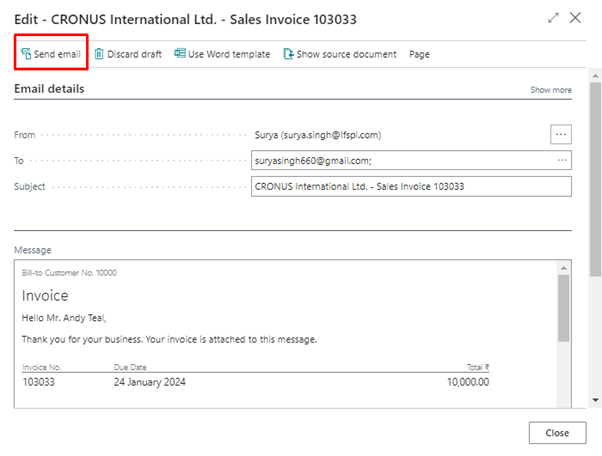Screen dimensions: 602x456
Task: Open the To field recipient lookup ellipsis
Action: [x=562, y=160]
